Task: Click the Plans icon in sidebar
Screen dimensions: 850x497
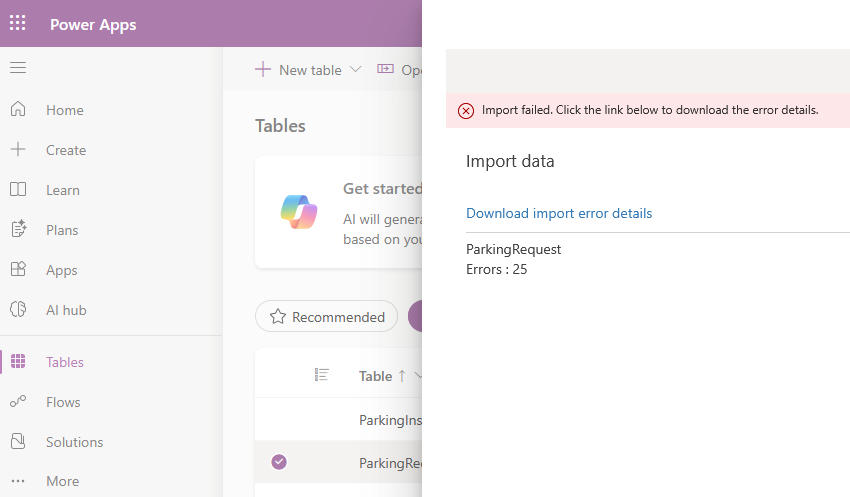Action: (x=18, y=230)
